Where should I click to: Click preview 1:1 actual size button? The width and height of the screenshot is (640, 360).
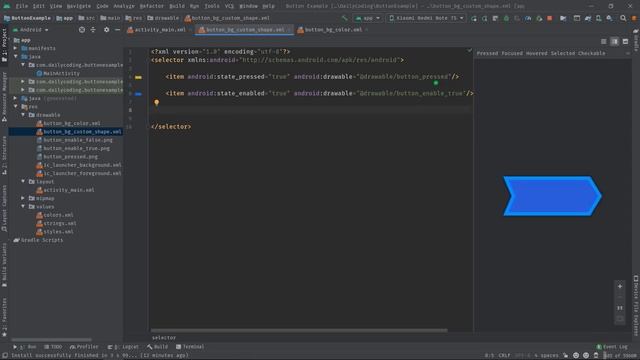click(620, 308)
